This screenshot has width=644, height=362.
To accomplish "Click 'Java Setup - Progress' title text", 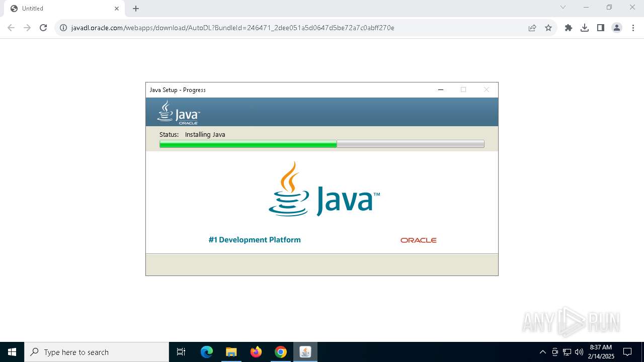I will point(178,90).
